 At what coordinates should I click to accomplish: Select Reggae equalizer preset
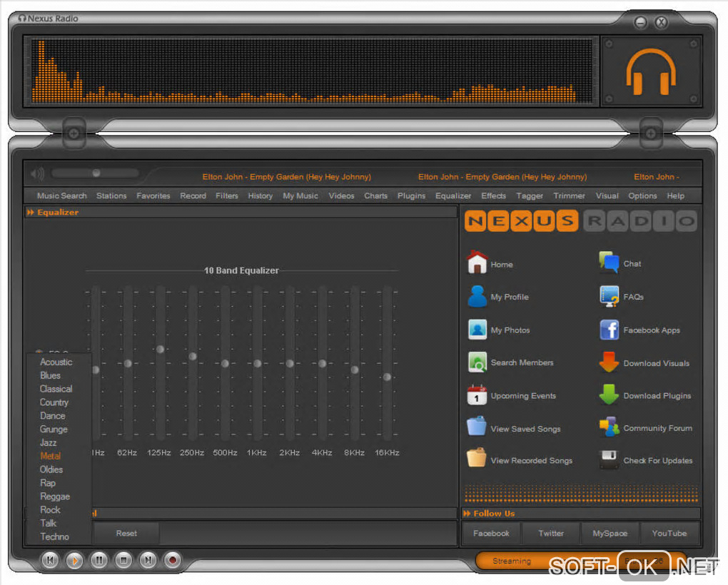[55, 497]
